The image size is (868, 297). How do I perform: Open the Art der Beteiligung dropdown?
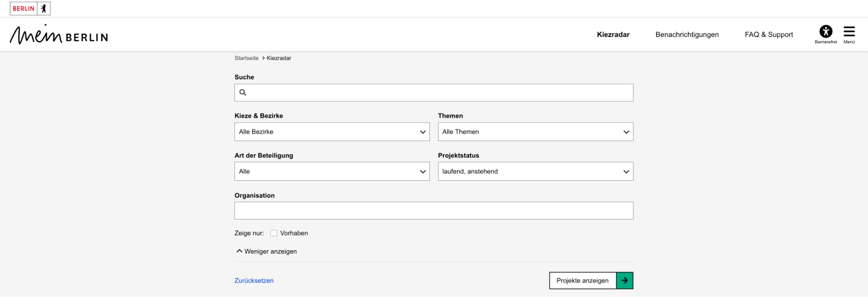[332, 172]
